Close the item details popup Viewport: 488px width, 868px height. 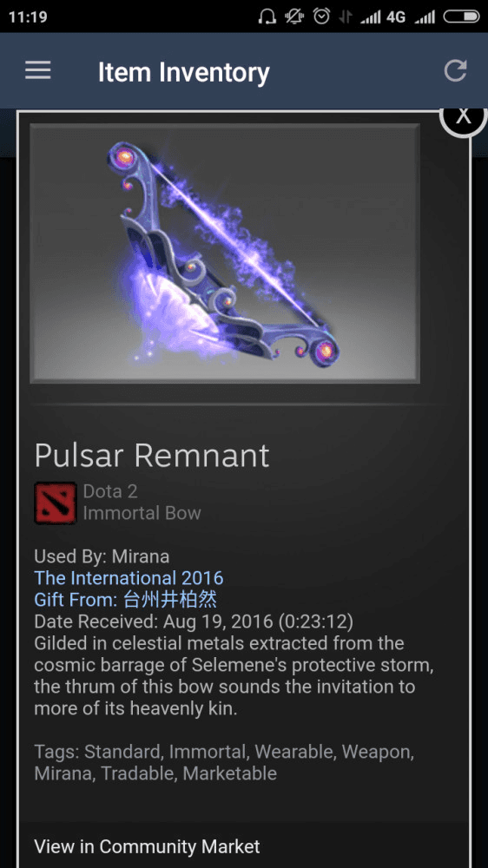[x=463, y=117]
